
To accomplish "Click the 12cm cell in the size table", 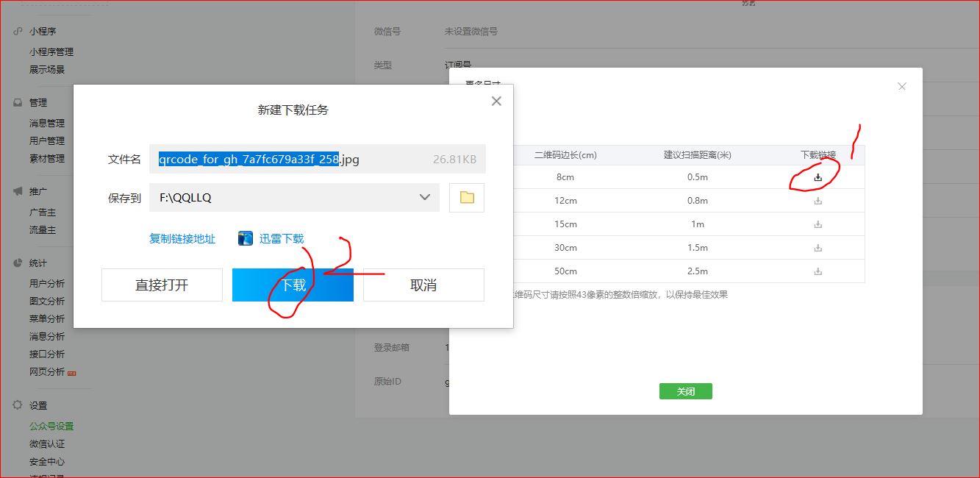I will click(x=566, y=201).
